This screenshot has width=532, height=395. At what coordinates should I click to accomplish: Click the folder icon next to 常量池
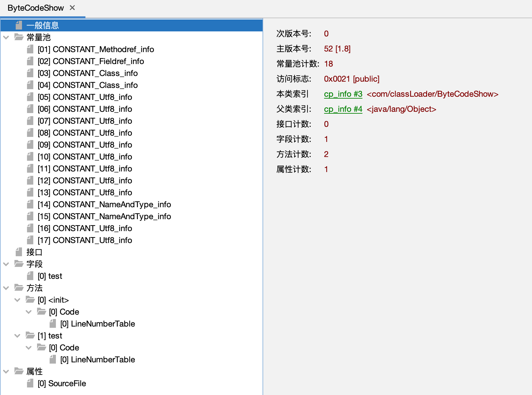coord(19,37)
